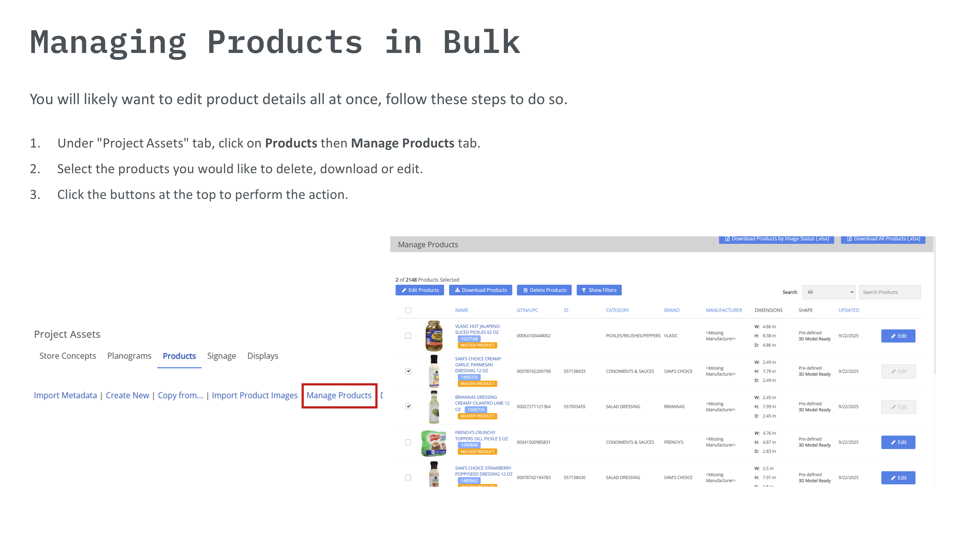The width and height of the screenshot is (980, 551).
Task: Click into the Search Products field
Action: click(x=889, y=292)
